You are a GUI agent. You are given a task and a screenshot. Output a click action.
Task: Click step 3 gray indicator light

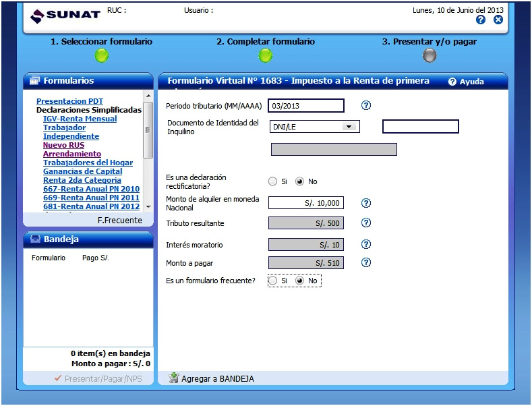click(430, 55)
